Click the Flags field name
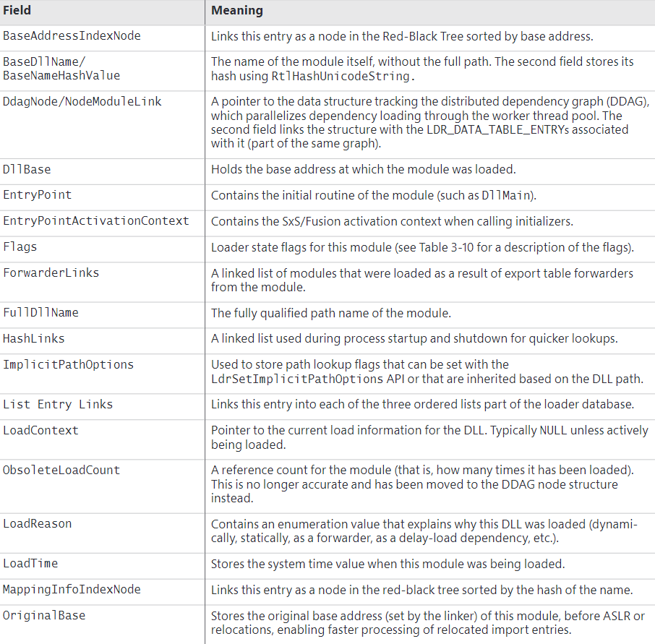Image resolution: width=655 pixels, height=644 pixels. [x=20, y=246]
